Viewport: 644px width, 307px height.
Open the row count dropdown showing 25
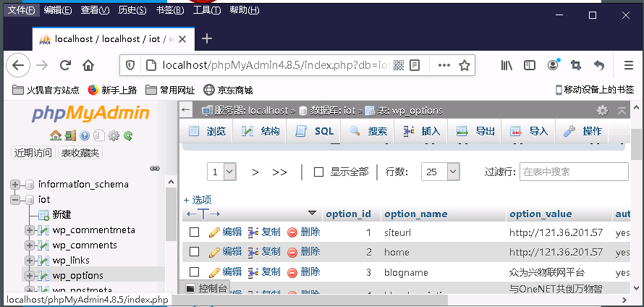pos(441,172)
